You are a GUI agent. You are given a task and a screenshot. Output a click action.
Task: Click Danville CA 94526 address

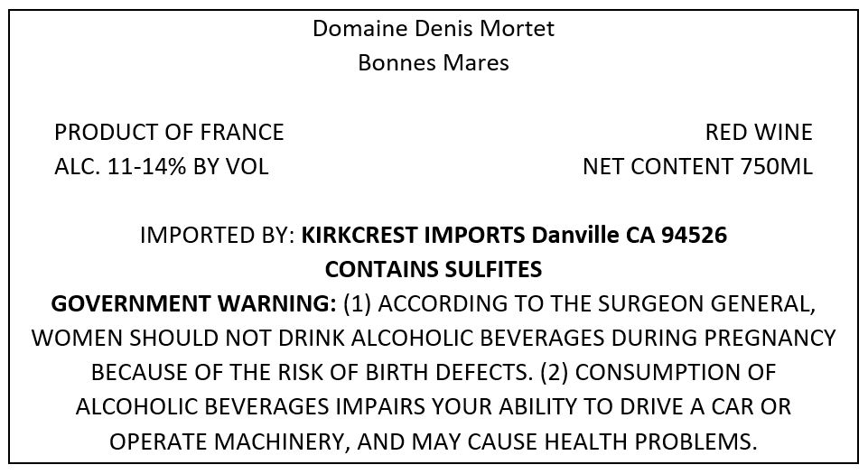point(630,235)
